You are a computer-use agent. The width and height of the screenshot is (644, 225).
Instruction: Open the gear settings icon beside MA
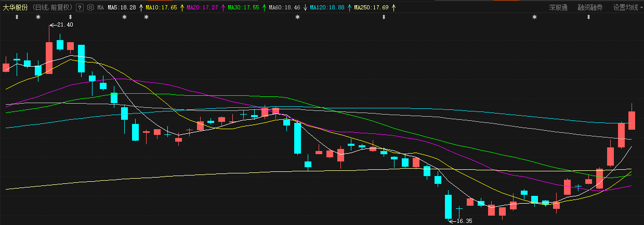[91, 8]
